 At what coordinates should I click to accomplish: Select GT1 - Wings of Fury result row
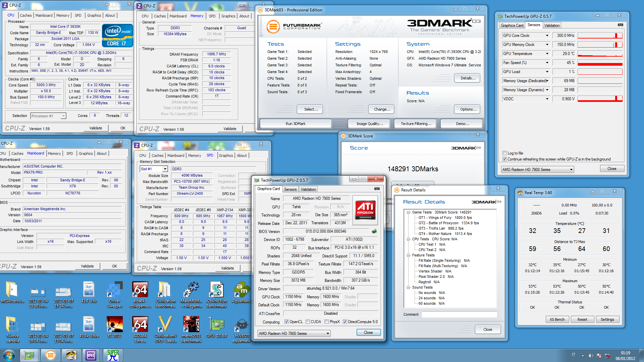tap(445, 218)
